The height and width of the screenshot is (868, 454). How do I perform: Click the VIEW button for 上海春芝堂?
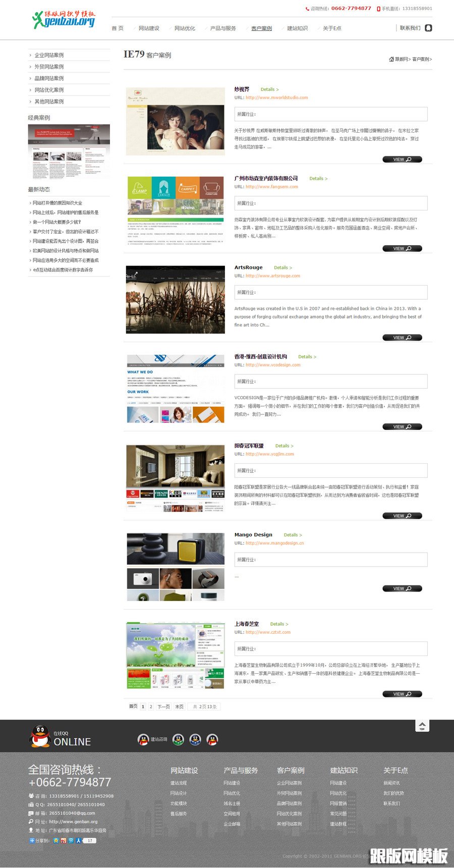pos(402,694)
